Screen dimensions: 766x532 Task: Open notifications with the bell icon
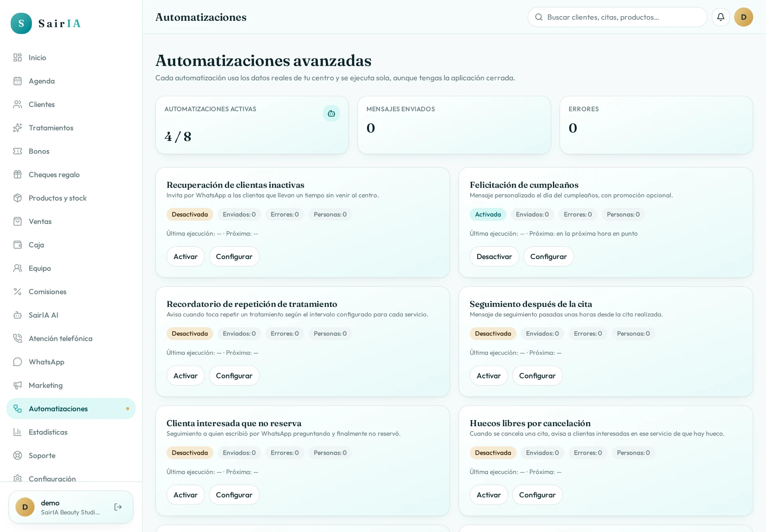tap(721, 17)
